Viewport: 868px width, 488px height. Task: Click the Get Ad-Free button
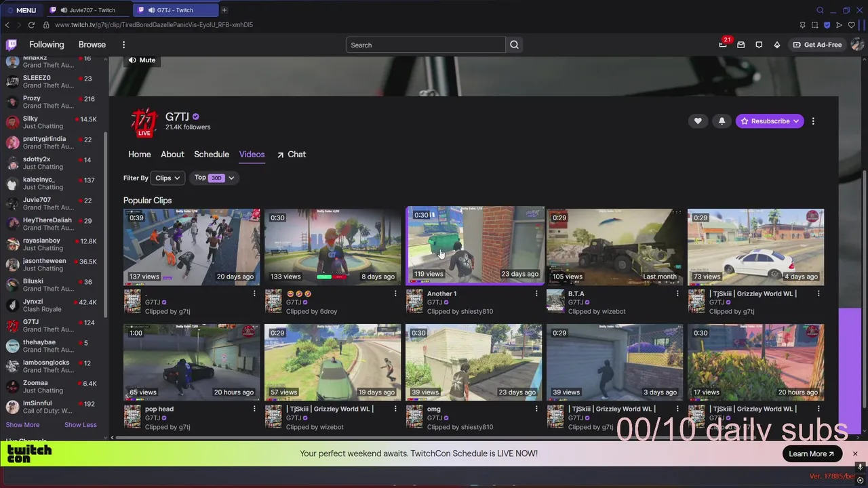coord(816,45)
